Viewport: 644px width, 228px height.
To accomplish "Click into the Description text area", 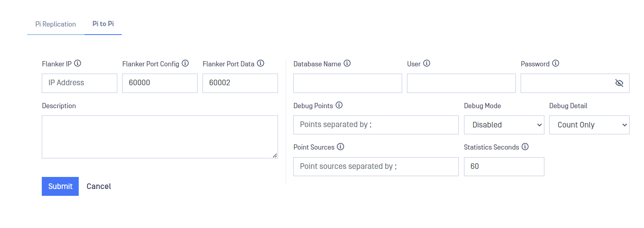I will tap(160, 137).
